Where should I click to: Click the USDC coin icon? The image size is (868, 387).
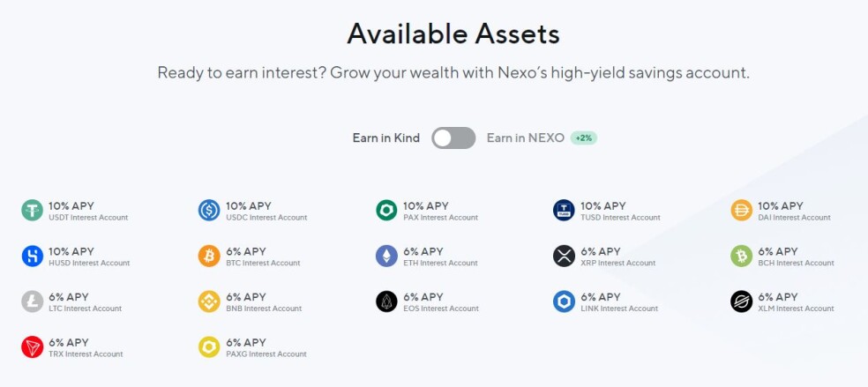pos(209,211)
